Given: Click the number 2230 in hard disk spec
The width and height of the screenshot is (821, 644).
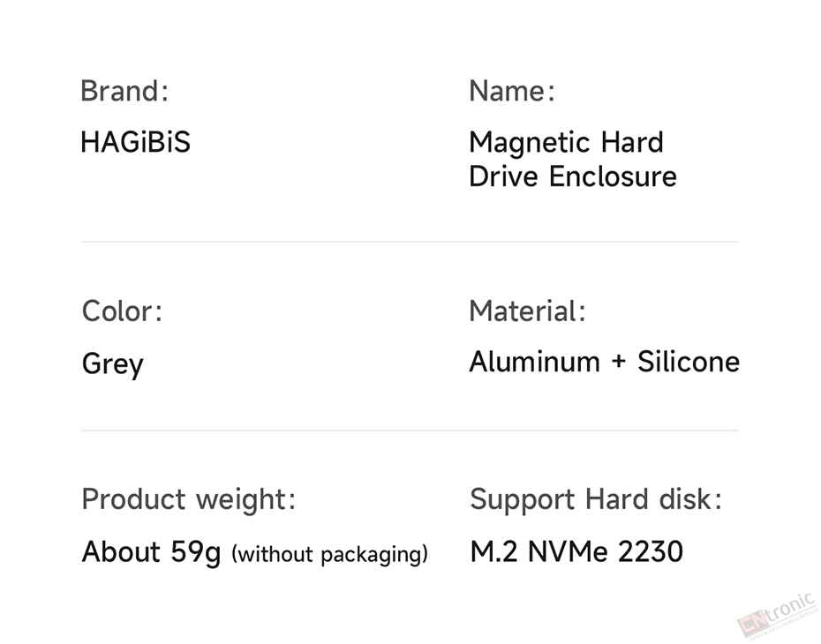Looking at the screenshot, I should (x=651, y=551).
